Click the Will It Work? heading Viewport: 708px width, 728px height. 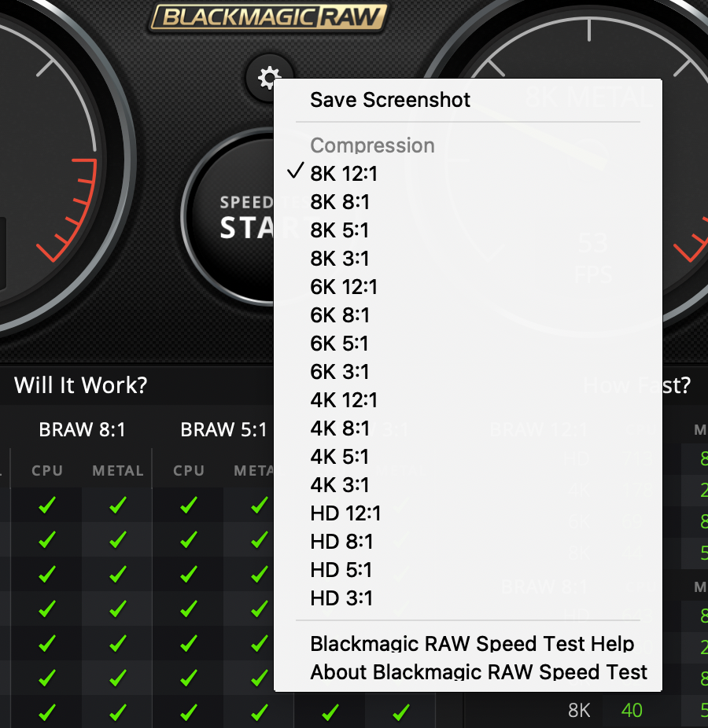[x=80, y=385]
